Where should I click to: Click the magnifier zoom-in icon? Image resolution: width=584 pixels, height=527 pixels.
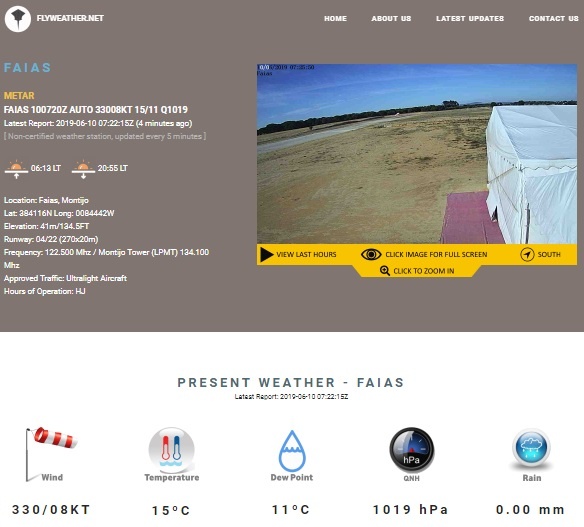385,270
